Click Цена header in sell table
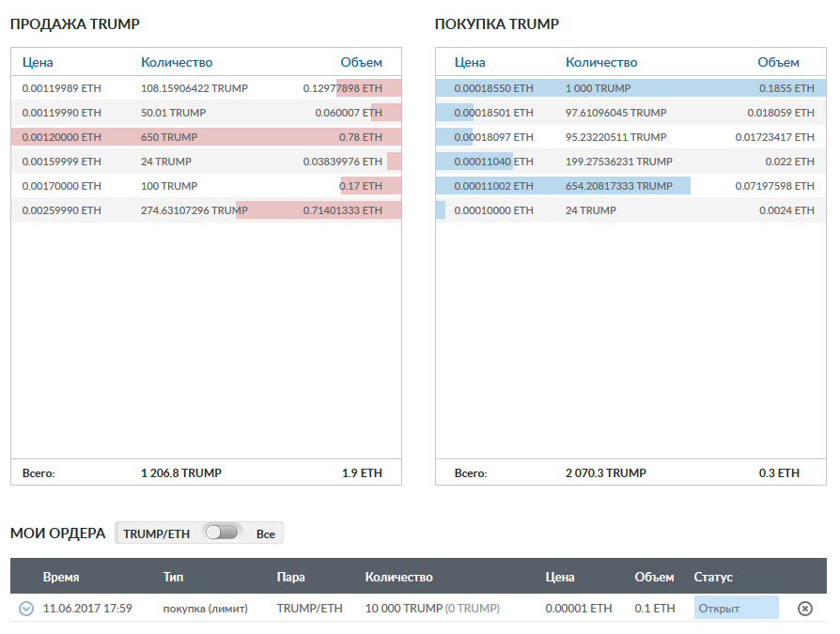Image resolution: width=840 pixels, height=634 pixels. (x=38, y=62)
